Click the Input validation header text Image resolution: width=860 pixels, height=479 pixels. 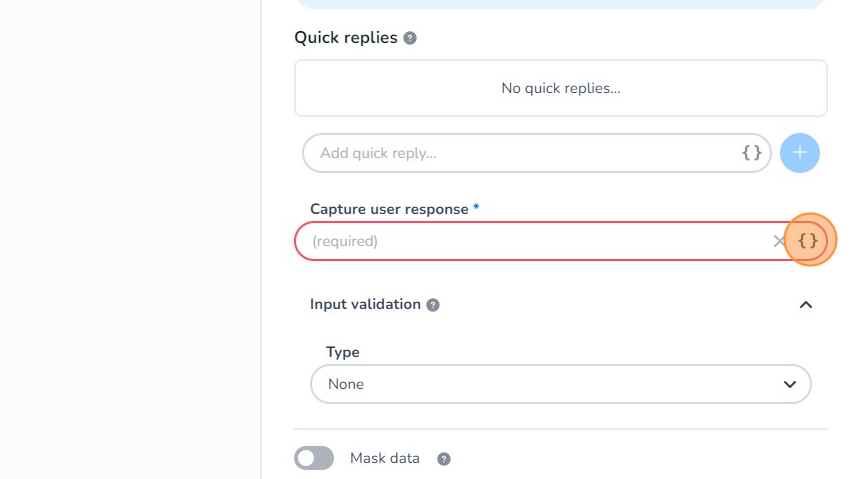pos(365,304)
